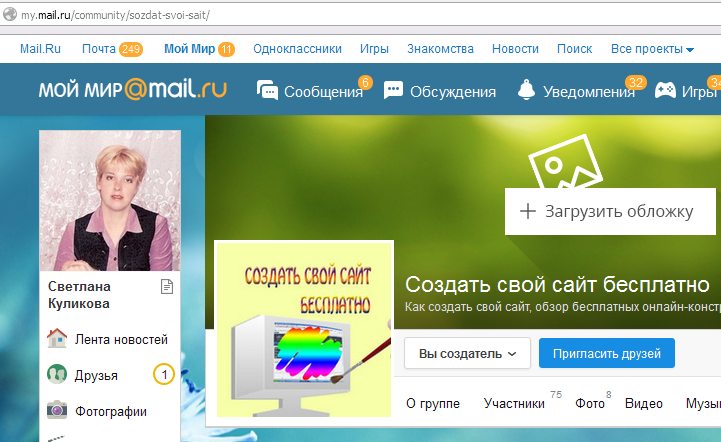This screenshot has height=442, width=721.
Task: Click the friends counter badge showing 1
Action: [164, 374]
